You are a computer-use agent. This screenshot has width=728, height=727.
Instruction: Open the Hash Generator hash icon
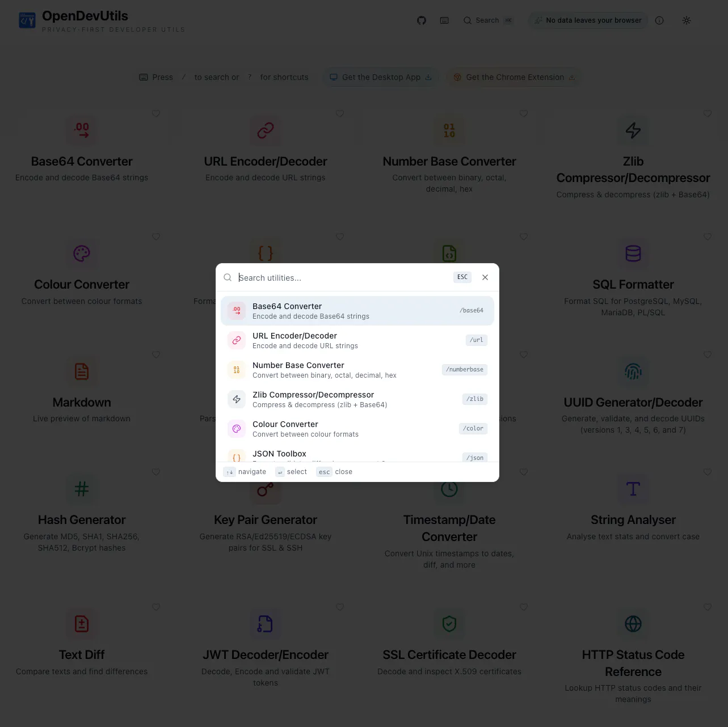click(x=82, y=489)
